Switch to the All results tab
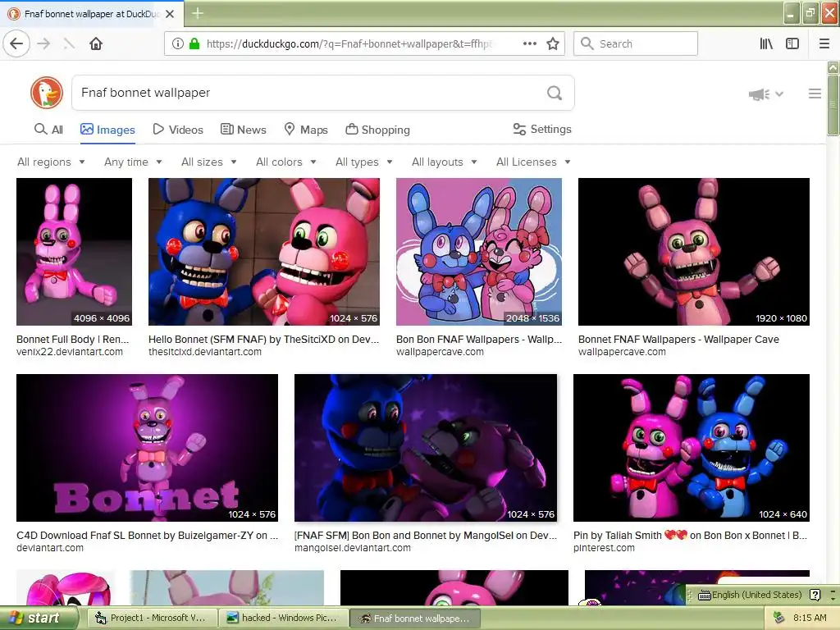 pyautogui.click(x=48, y=130)
